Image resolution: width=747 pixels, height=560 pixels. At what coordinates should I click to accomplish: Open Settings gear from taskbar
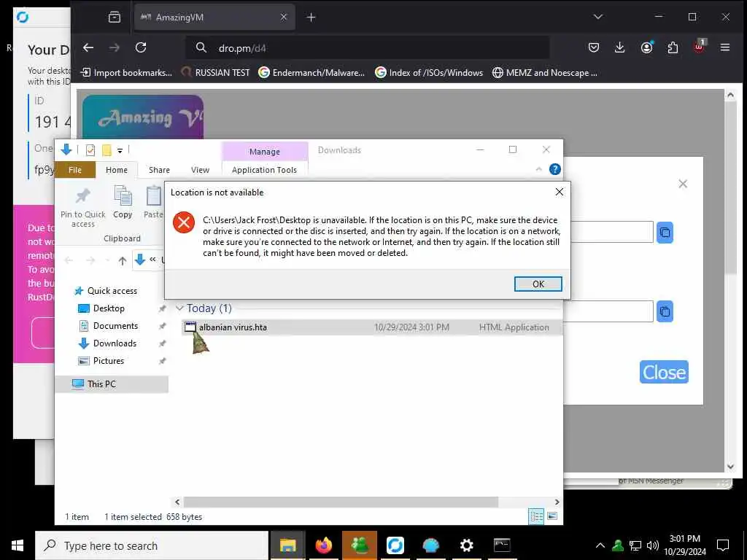click(466, 545)
